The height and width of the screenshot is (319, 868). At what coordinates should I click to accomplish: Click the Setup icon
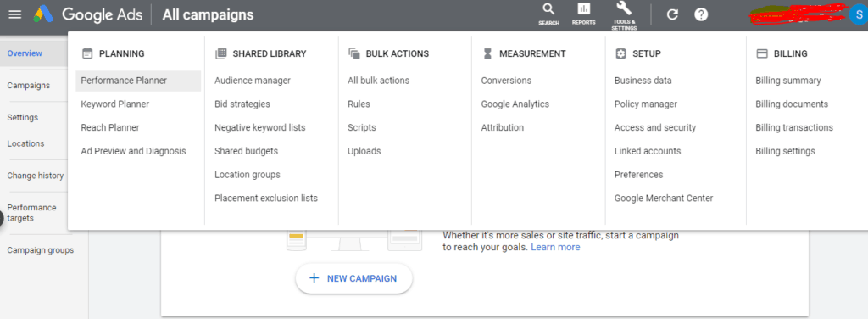pos(620,53)
